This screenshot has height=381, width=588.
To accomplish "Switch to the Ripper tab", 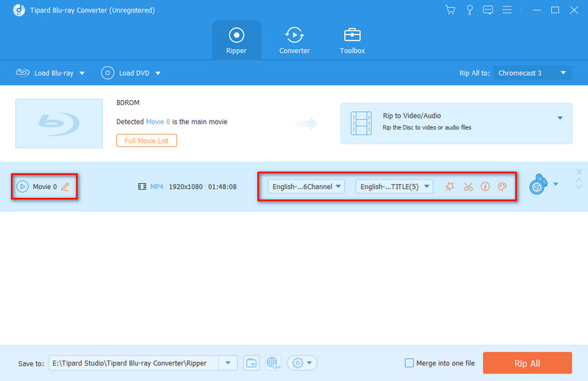I will (236, 40).
